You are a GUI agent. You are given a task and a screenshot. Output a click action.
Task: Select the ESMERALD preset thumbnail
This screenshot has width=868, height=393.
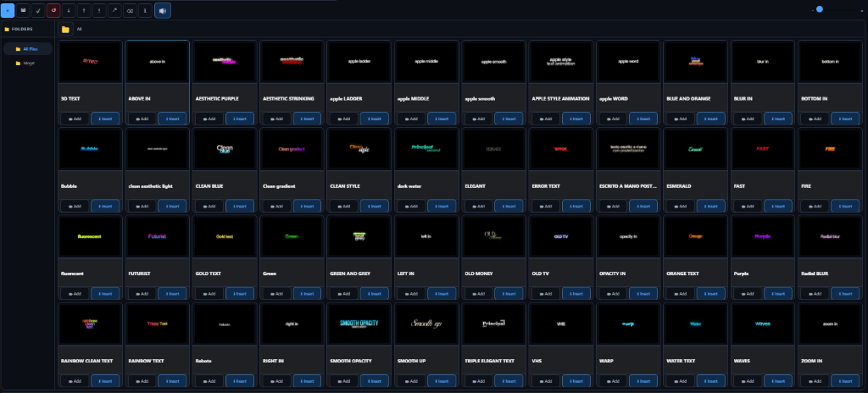click(x=695, y=149)
